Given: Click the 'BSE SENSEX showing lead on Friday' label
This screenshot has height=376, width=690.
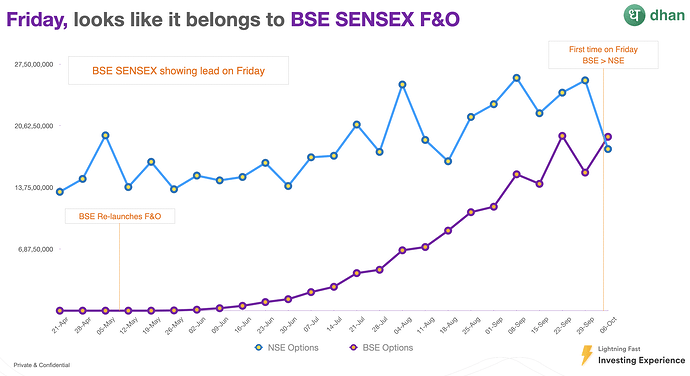Looking at the screenshot, I should click(x=178, y=70).
